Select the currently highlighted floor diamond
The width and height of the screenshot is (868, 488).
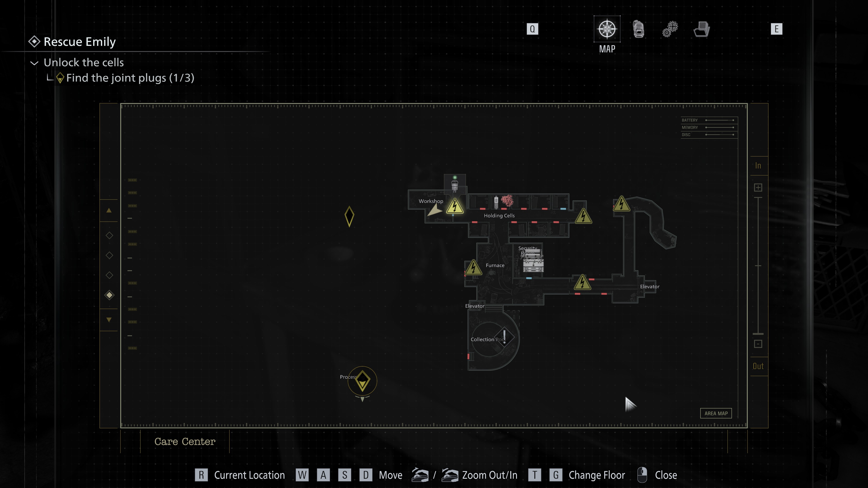109,295
